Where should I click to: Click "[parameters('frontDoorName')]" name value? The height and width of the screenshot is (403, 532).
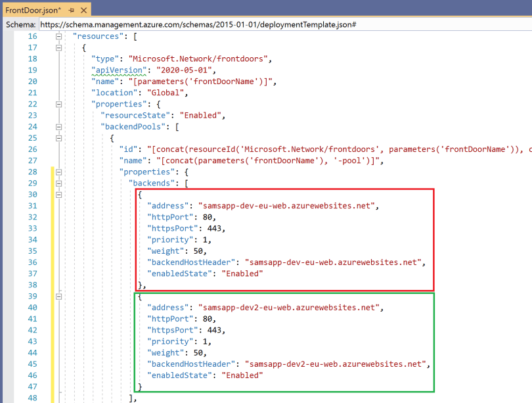200,82
